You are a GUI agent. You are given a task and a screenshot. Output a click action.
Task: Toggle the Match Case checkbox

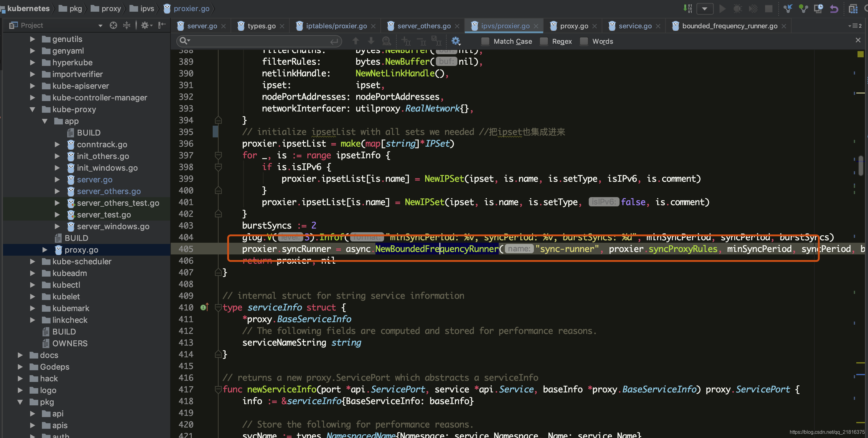tap(485, 41)
